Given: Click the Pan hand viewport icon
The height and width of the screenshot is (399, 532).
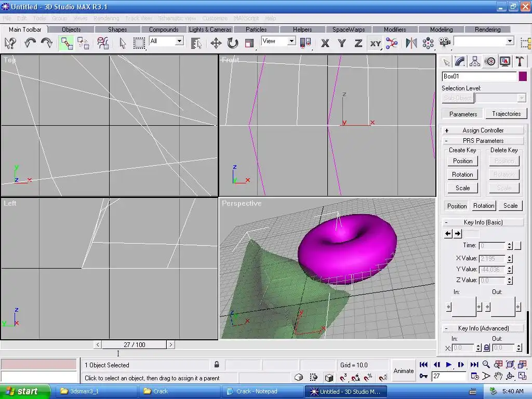Looking at the screenshot, I should point(498,376).
